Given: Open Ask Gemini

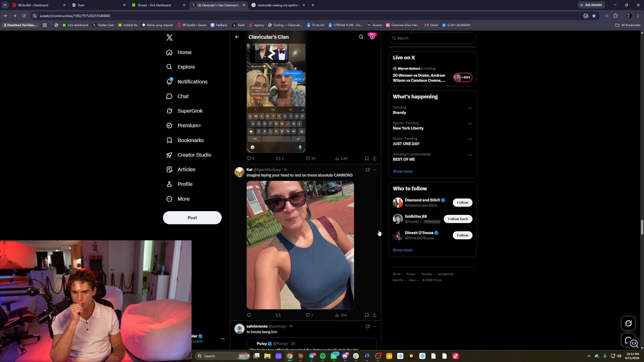Looking at the screenshot, I should (591, 5).
